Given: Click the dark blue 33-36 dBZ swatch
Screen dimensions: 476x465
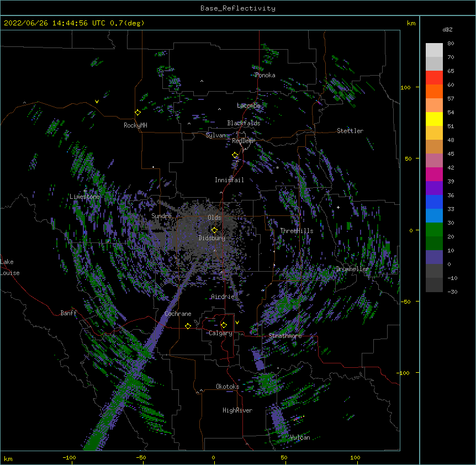Looking at the screenshot, I should 434,202.
